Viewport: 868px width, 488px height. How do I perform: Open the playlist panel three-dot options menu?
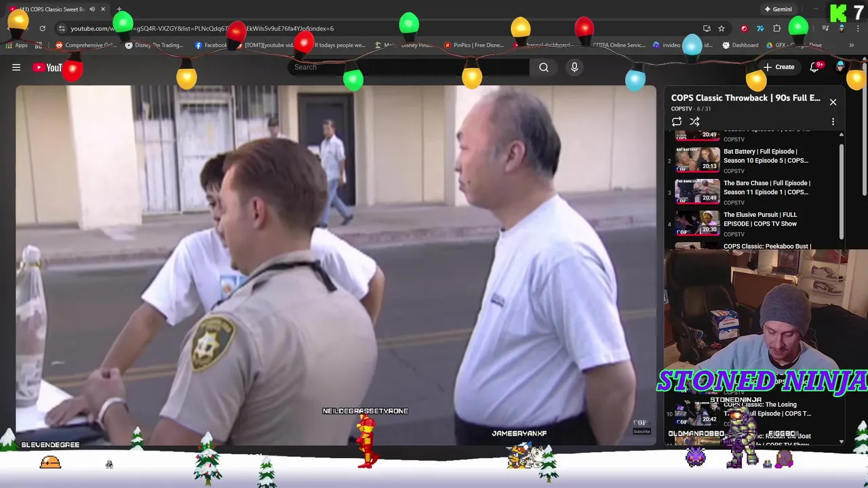[x=833, y=122]
